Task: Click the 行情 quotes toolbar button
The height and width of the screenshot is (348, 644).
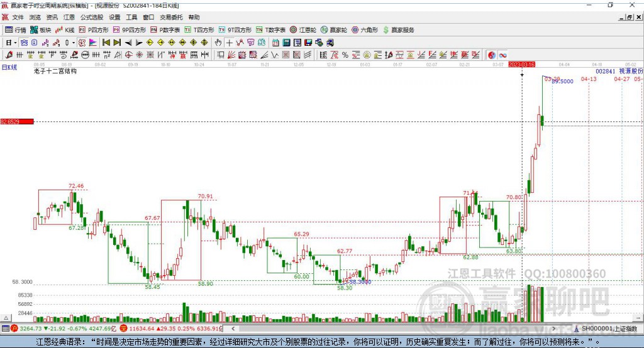Action: [x=15, y=30]
